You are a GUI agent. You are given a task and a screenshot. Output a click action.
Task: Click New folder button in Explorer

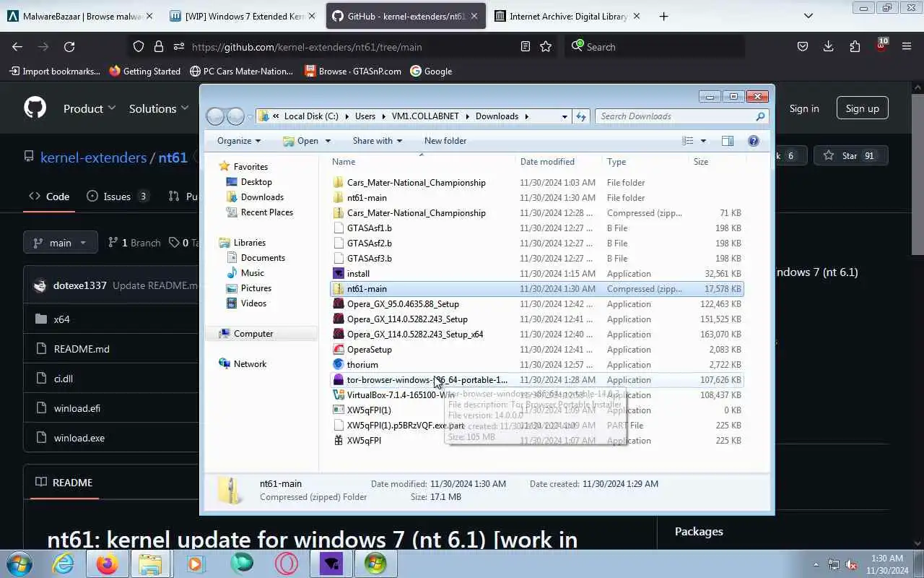(445, 141)
